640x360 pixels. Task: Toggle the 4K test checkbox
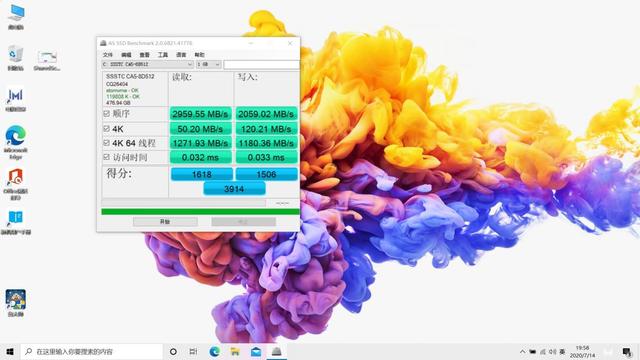pyautogui.click(x=107, y=129)
